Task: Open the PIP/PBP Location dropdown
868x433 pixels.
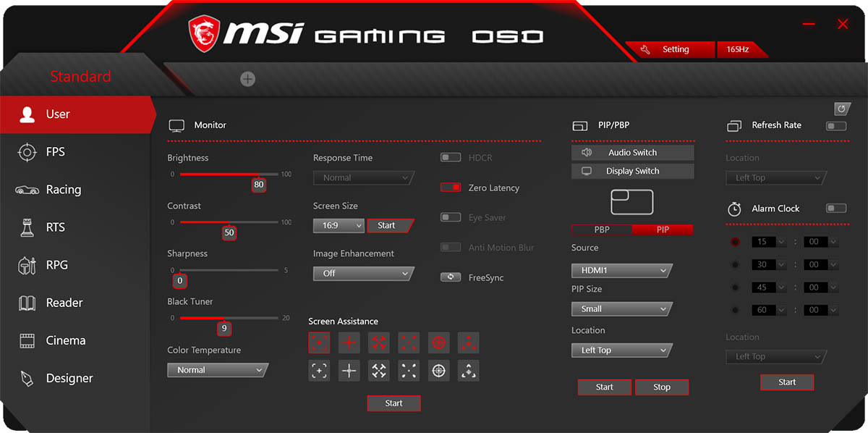Action: pyautogui.click(x=622, y=350)
